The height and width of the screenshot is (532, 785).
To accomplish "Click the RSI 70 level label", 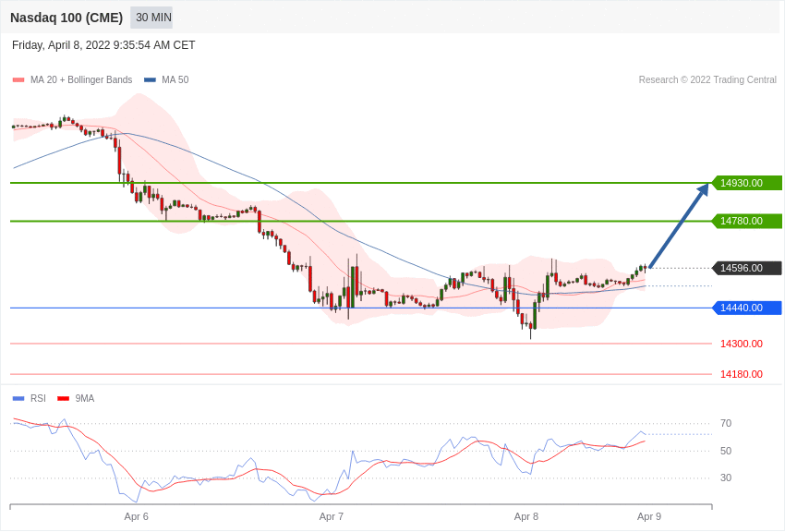I will point(726,424).
